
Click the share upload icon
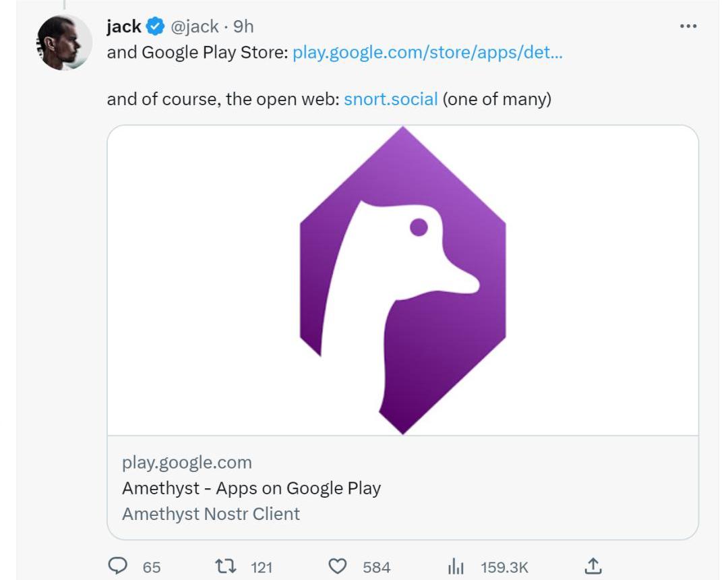coord(593,567)
